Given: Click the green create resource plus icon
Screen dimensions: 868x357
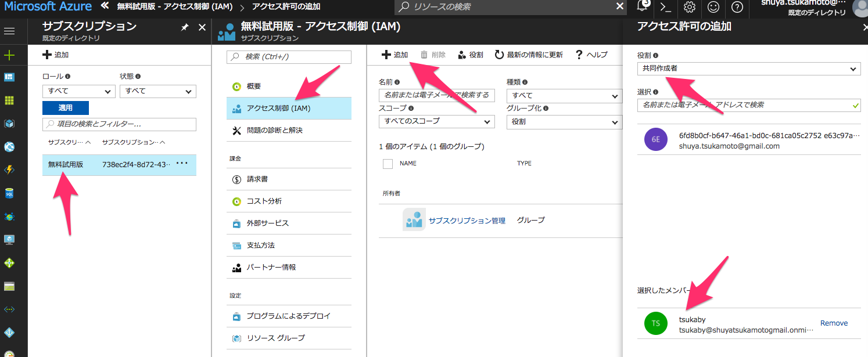Looking at the screenshot, I should coord(9,55).
